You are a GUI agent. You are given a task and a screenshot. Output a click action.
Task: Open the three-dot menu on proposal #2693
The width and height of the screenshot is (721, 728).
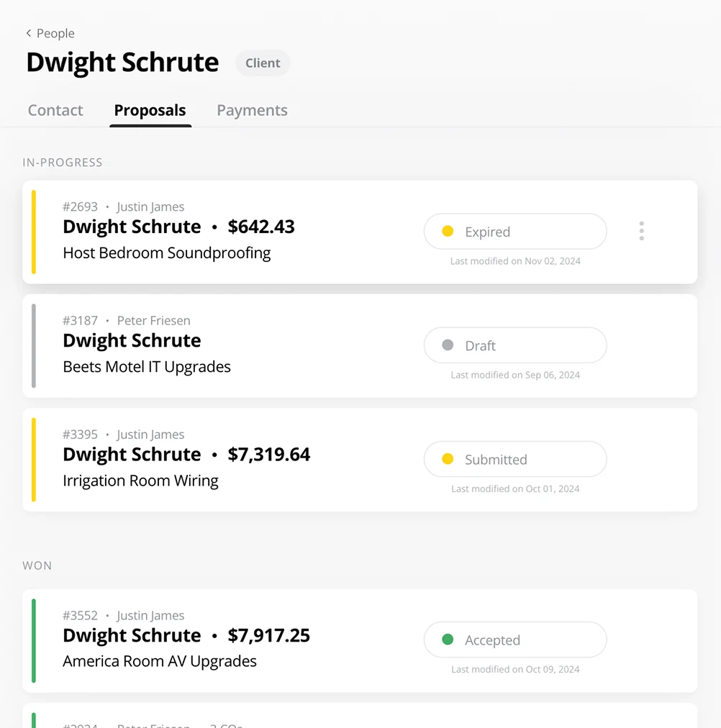(641, 231)
